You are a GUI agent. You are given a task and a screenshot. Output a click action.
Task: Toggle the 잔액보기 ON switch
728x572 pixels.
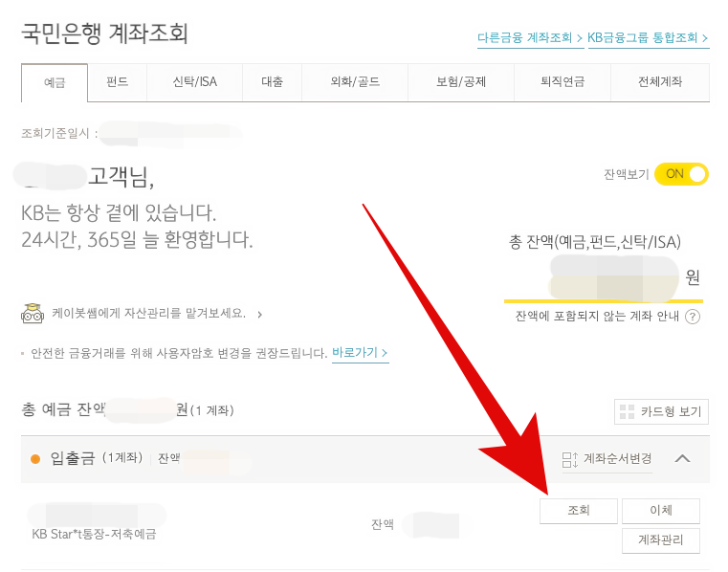[x=681, y=174]
